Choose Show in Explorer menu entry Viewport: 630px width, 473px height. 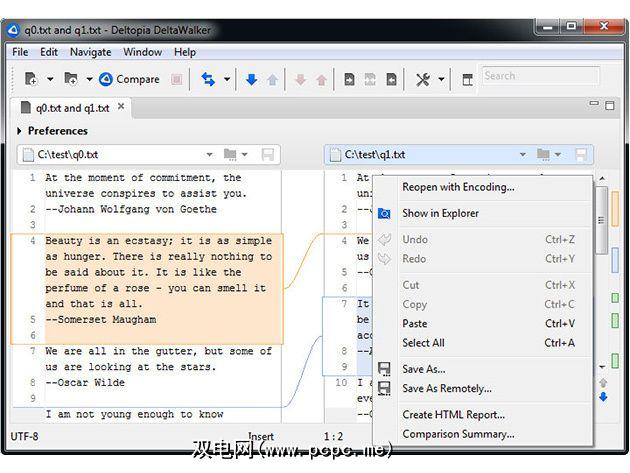pyautogui.click(x=483, y=213)
